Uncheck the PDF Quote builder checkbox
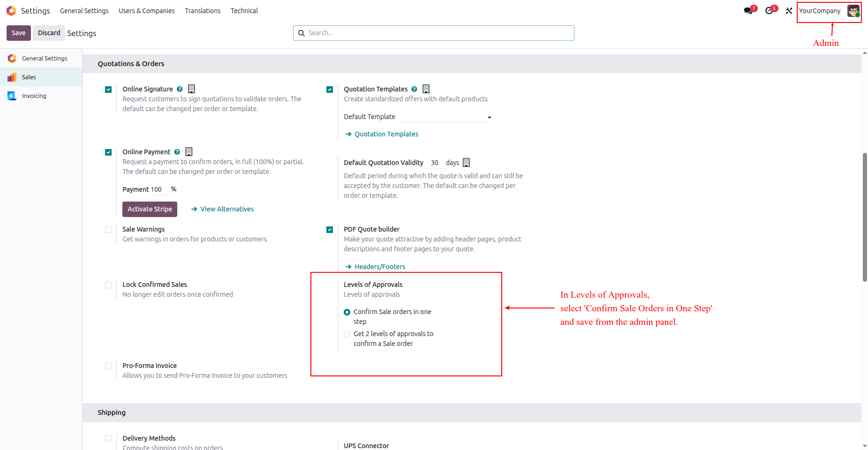Screen dimensions: 868x450 click(330, 229)
